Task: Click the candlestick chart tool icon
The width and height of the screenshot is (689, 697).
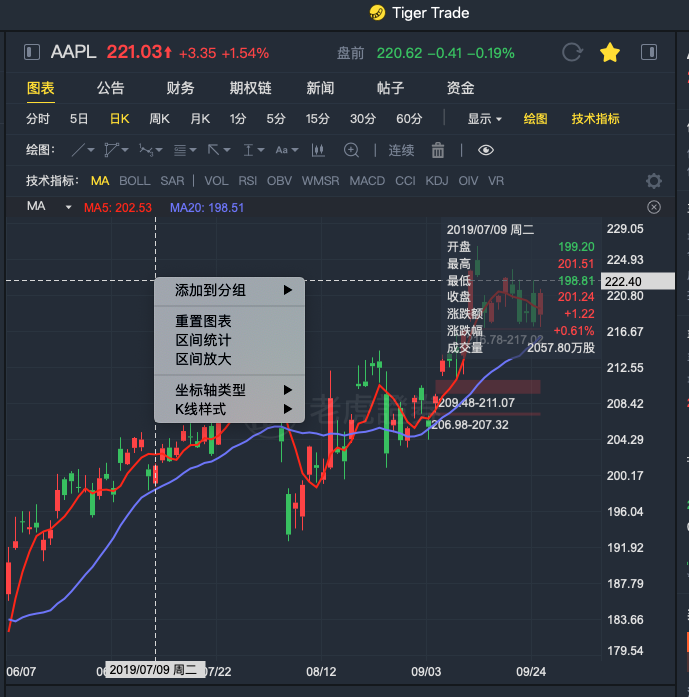Action: (318, 150)
